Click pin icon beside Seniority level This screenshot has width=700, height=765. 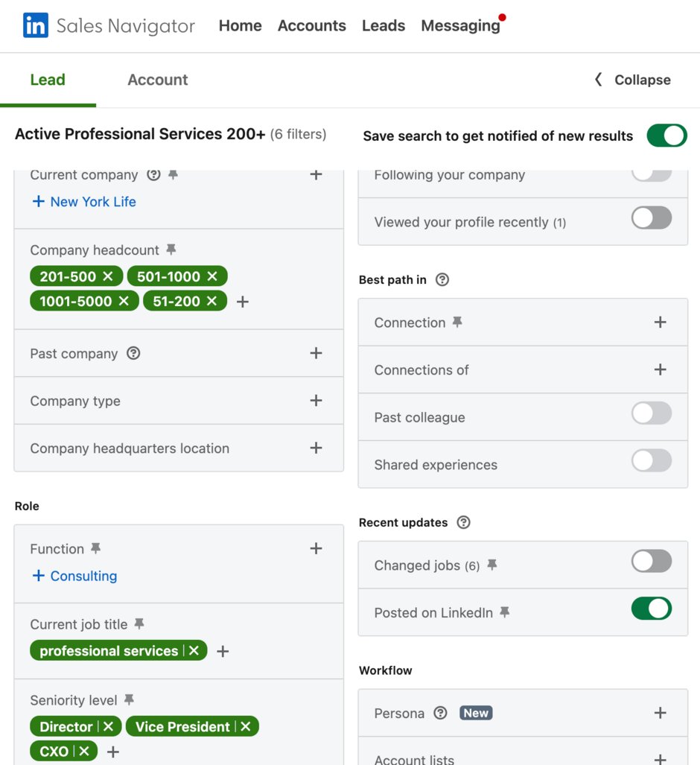pyautogui.click(x=129, y=700)
